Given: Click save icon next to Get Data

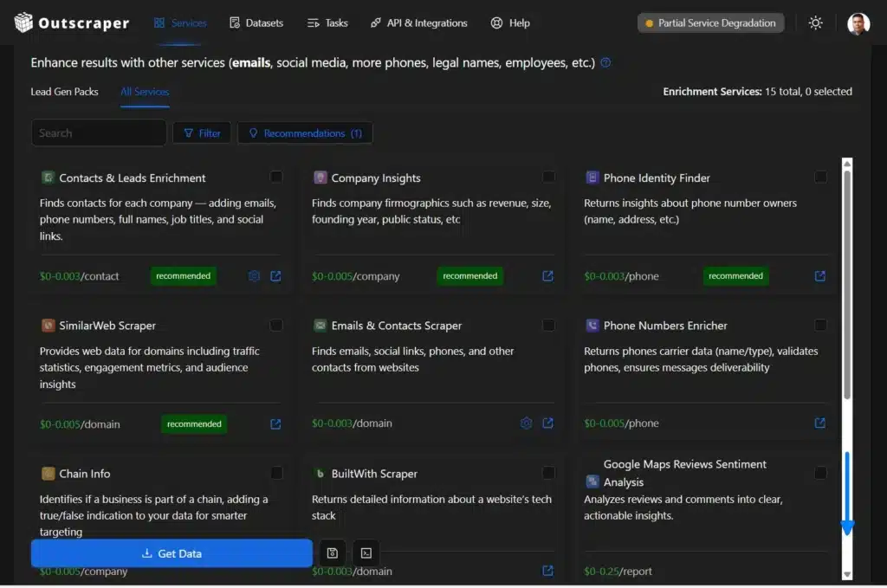Looking at the screenshot, I should (x=332, y=553).
